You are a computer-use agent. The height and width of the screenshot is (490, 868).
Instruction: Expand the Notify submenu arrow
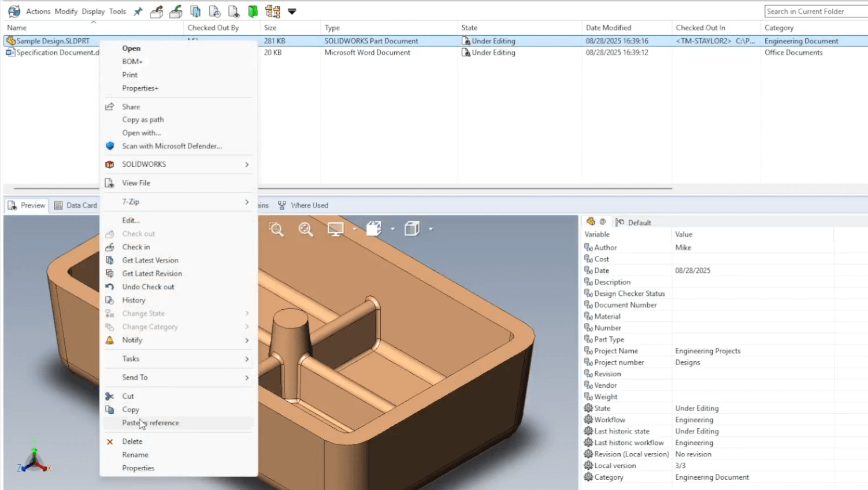coord(247,340)
